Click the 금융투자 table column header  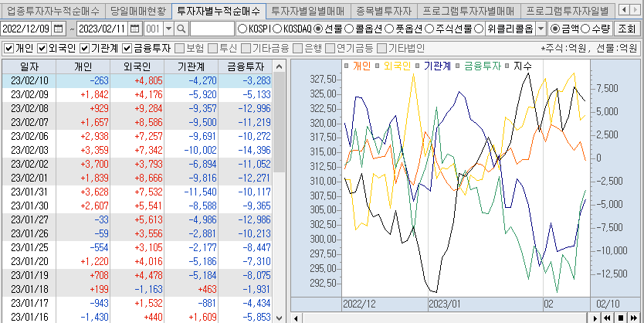tap(246, 66)
